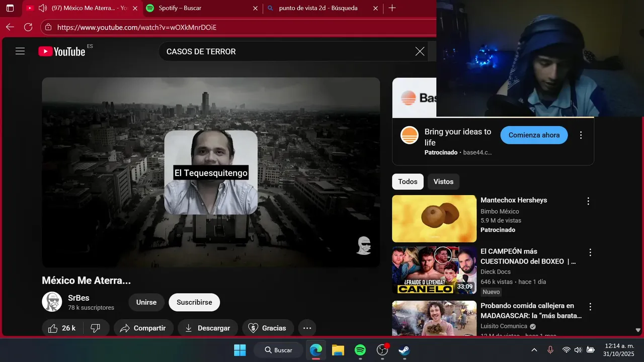This screenshot has width=644, height=362.
Task: Click the SrBes channel watermark in video
Action: click(364, 245)
